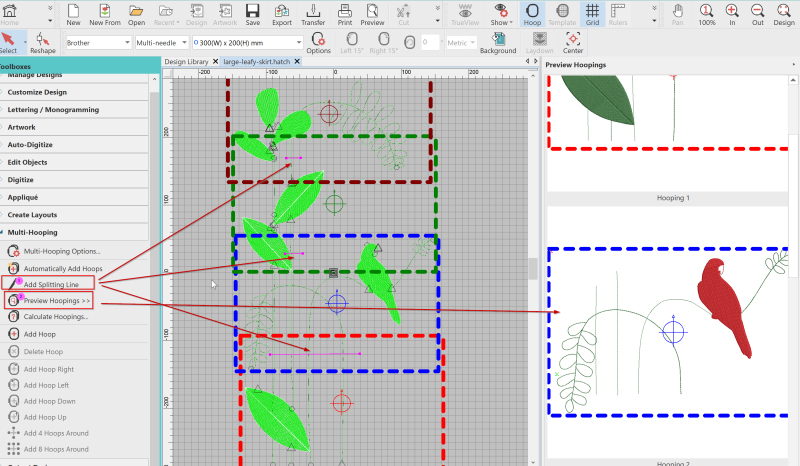
Task: Close the Design Library tab
Action: 215,61
